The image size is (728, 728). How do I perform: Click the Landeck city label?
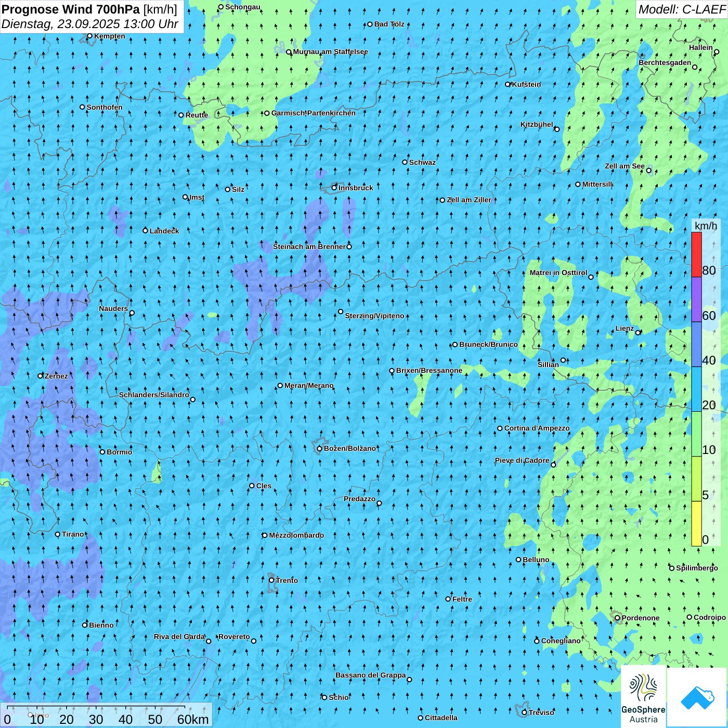pos(164,231)
